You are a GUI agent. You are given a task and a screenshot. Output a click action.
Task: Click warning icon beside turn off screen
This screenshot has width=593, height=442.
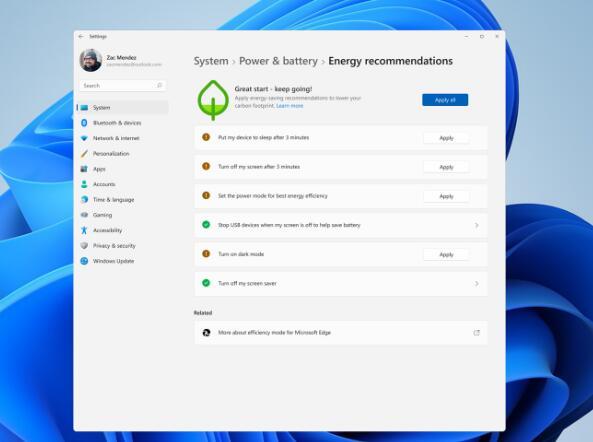click(206, 166)
